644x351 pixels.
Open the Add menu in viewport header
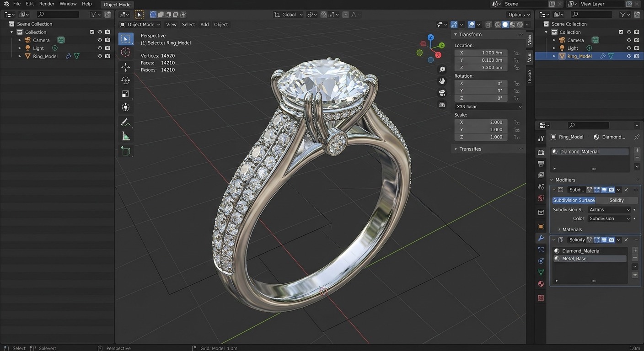[x=204, y=25]
